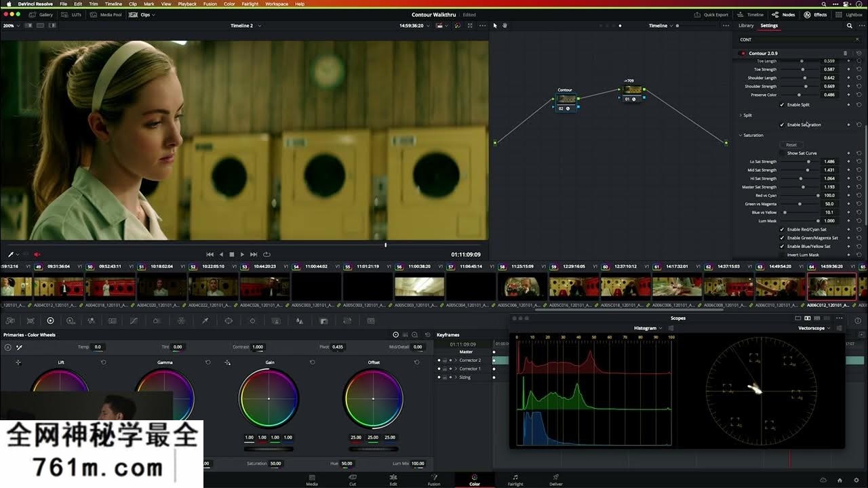Open the File menu
Image resolution: width=868 pixels, height=488 pixels.
[63, 3]
